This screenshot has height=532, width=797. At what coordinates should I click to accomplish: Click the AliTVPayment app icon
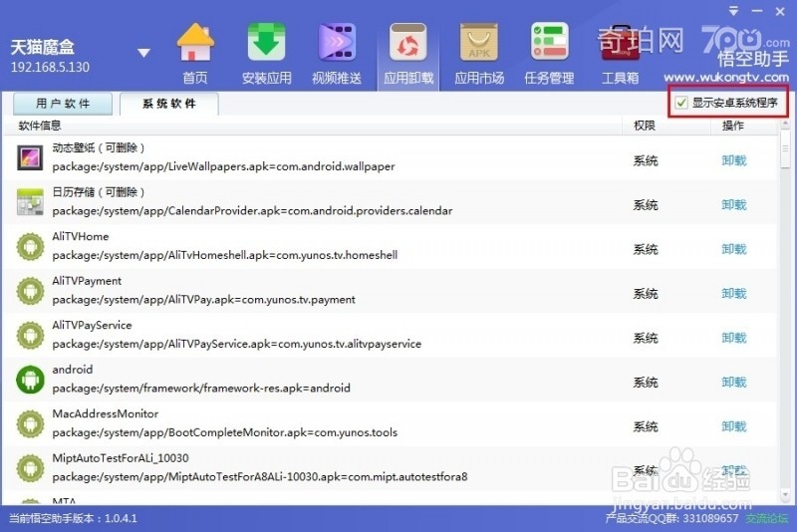(30, 291)
